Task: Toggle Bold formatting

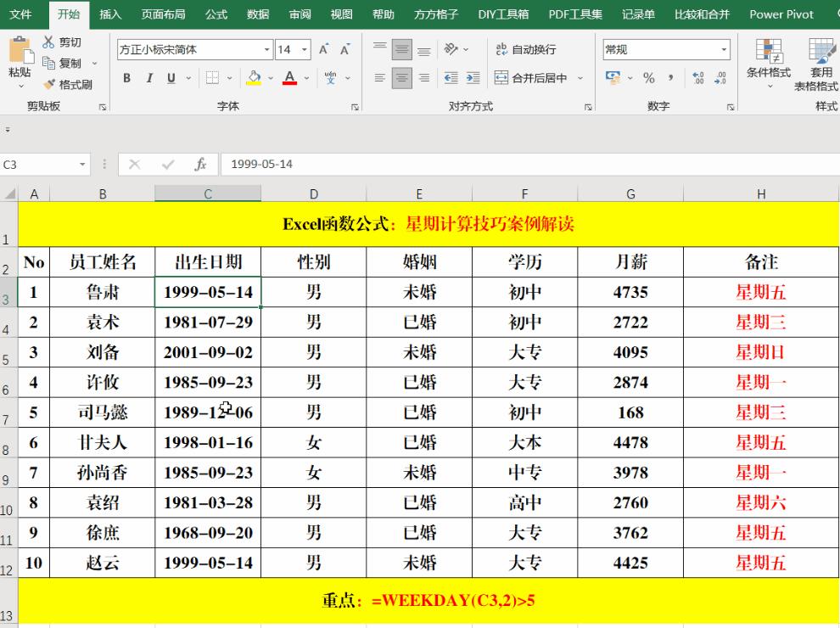Action: point(127,78)
